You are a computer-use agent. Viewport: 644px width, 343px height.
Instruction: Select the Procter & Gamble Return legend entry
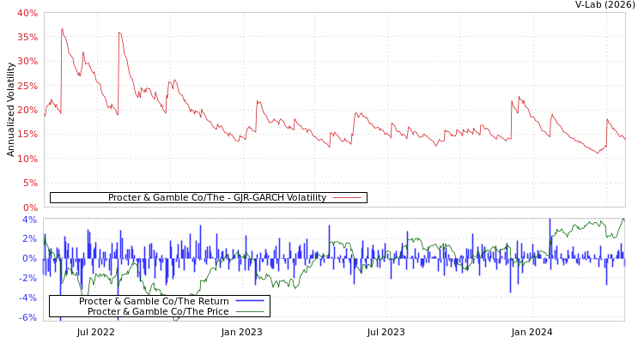(x=154, y=301)
